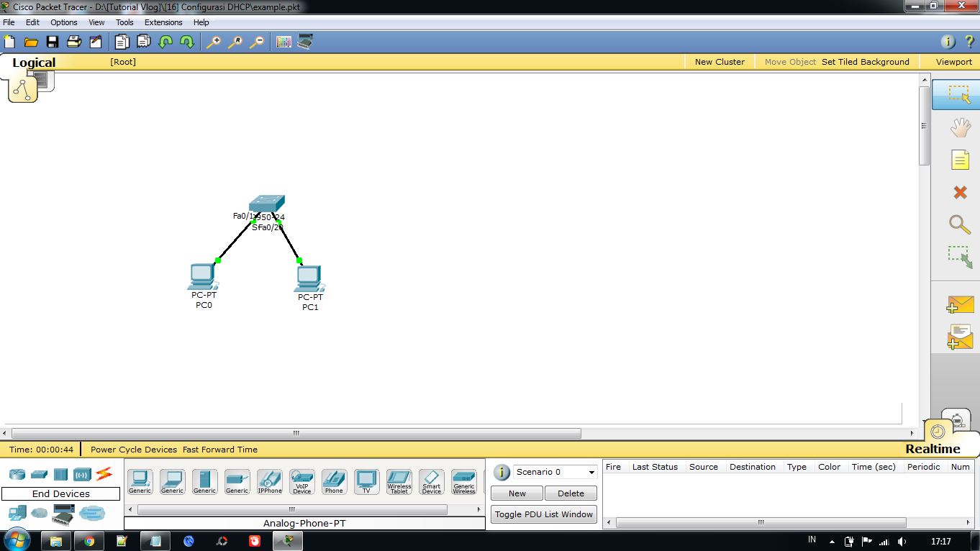Open the Options menu
Screen dimensions: 980x551
(x=64, y=22)
